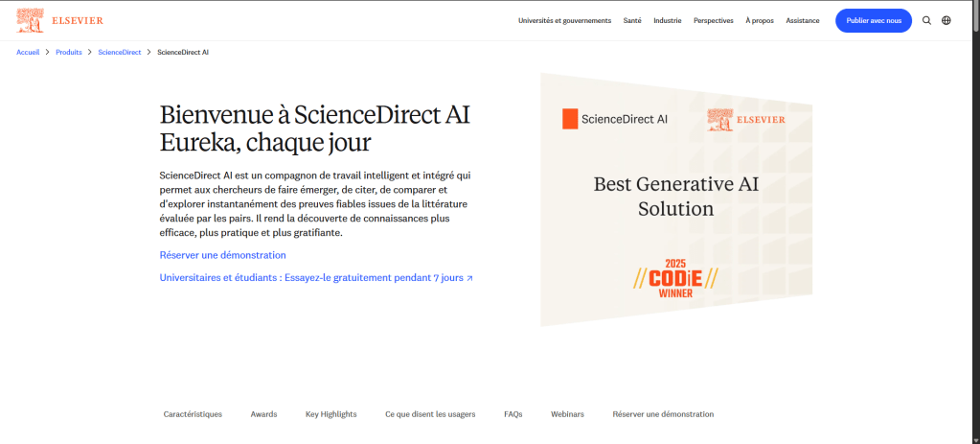
Task: Jump to the Caractéristiques section tab
Action: click(193, 414)
